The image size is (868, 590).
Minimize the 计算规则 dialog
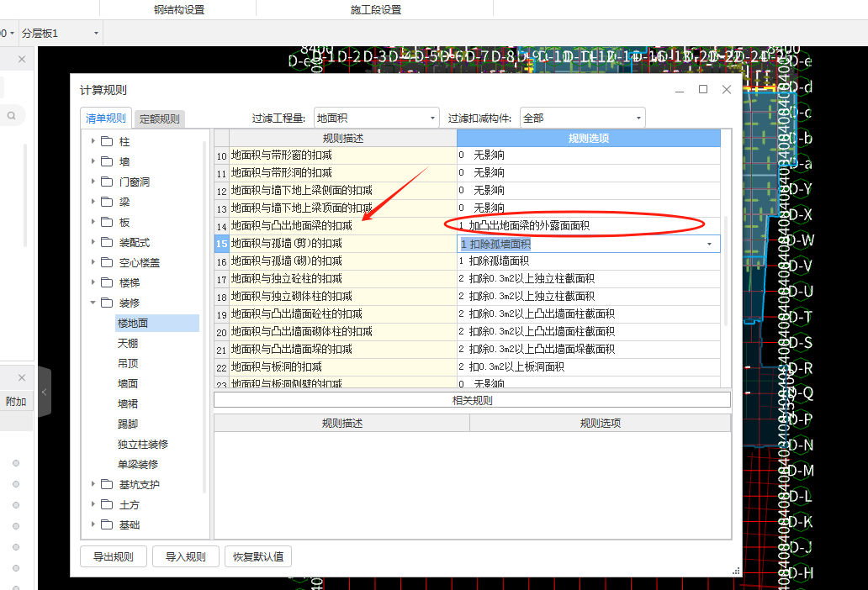tap(680, 90)
